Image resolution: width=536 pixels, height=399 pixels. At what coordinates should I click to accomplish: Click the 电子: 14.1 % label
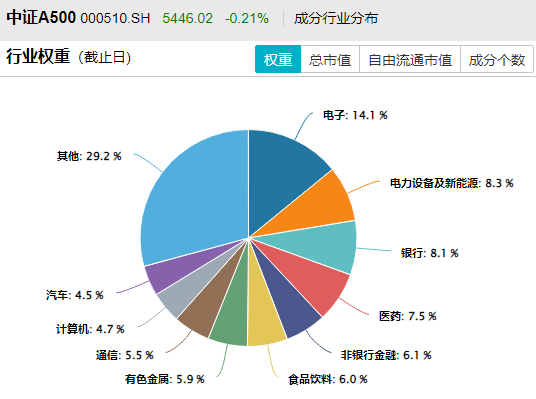355,115
